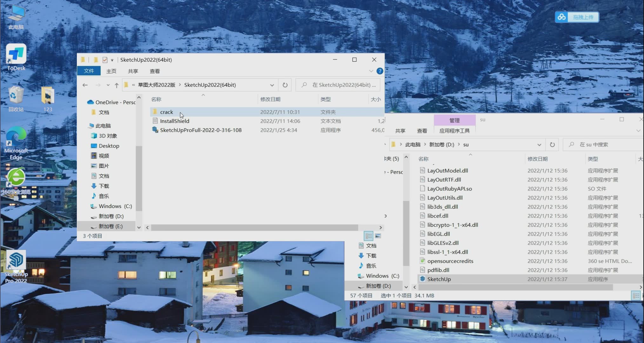Open recent locations dropdown near navigation arrows
This screenshot has width=644, height=343.
108,85
